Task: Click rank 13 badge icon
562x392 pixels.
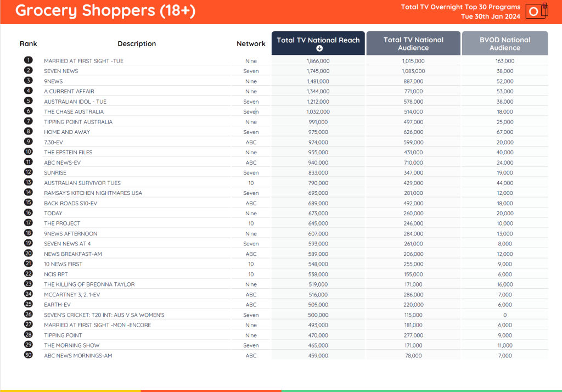Action: 29,182
